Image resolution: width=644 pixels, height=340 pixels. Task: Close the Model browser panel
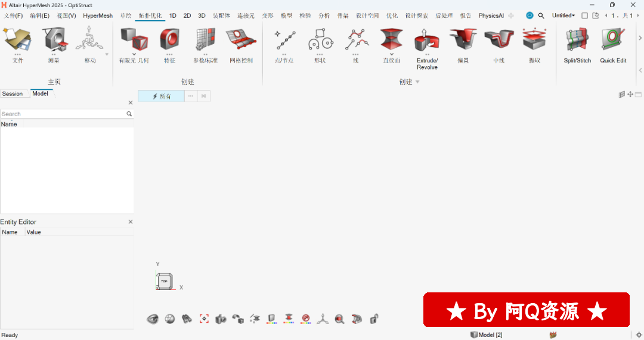coord(131,102)
